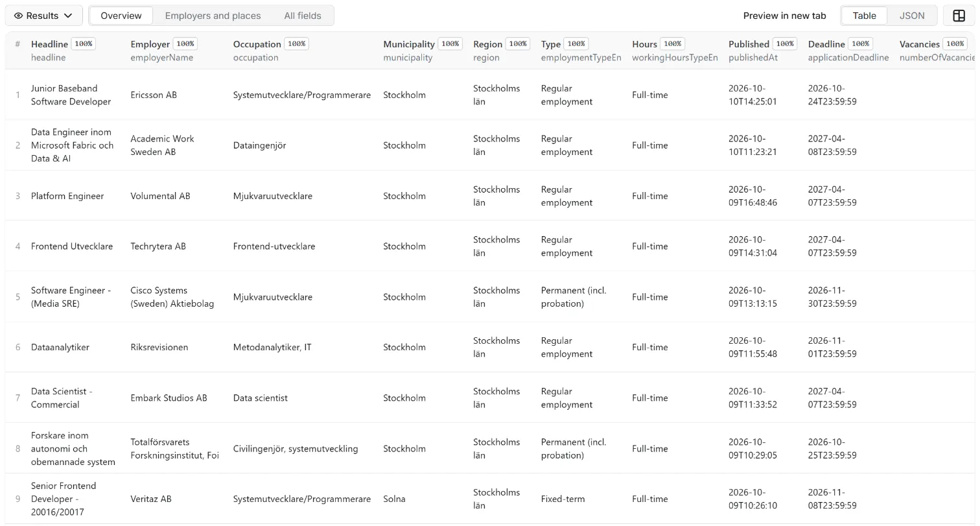This screenshot has height=526, width=980.
Task: Click deadline 2026-11-30T23:59:59
Action: tap(832, 297)
